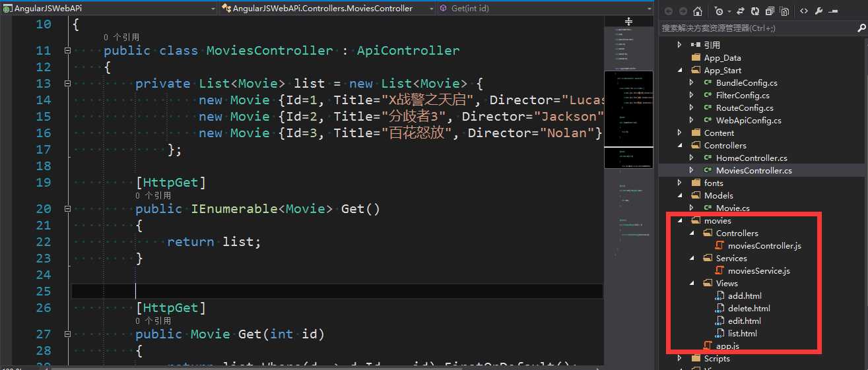Click the Back arrow in Solution Explorer toolbar
Screen dimensions: 868x370
point(668,11)
